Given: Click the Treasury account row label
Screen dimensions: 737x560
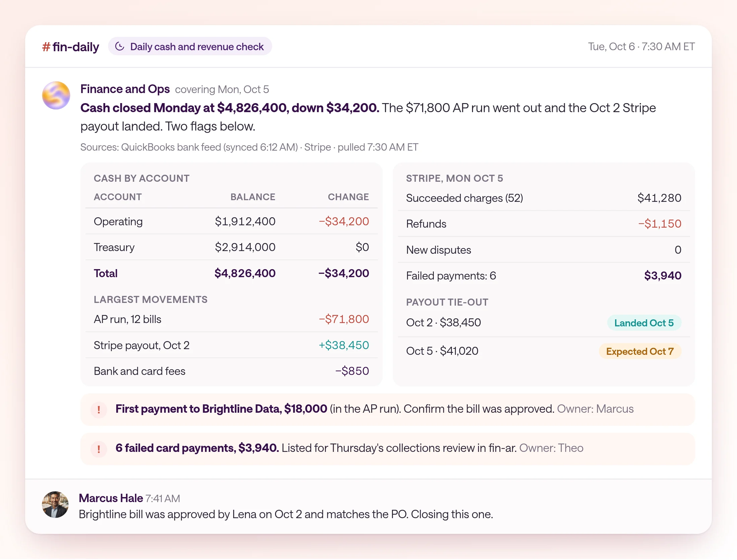Looking at the screenshot, I should coord(114,247).
